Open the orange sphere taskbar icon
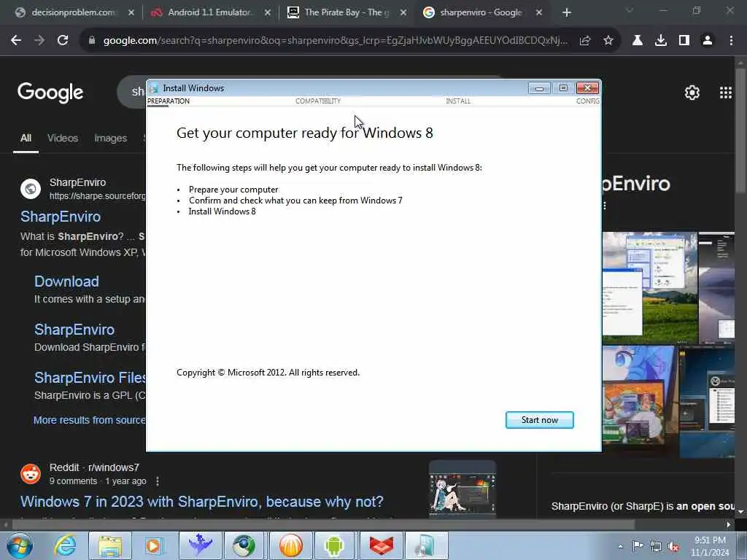This screenshot has height=560, width=747. point(290,545)
